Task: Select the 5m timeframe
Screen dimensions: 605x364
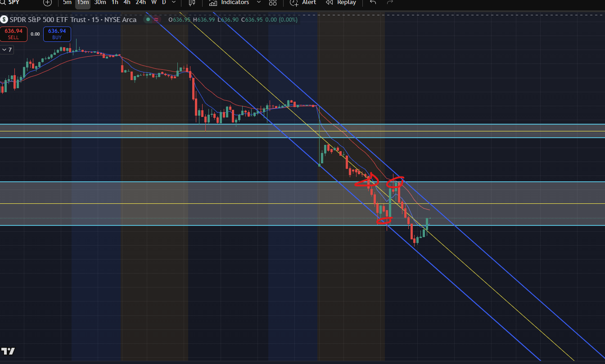Action: click(x=67, y=2)
